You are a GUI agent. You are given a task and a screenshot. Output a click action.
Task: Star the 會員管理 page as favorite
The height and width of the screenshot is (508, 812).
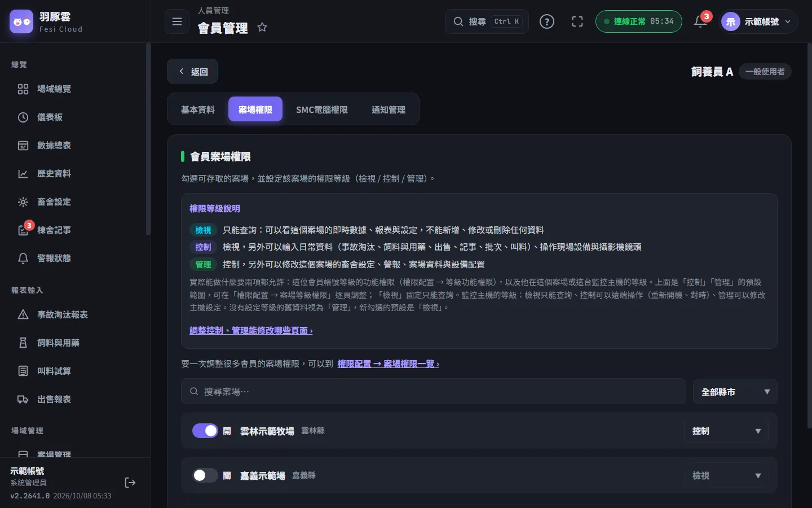262,27
